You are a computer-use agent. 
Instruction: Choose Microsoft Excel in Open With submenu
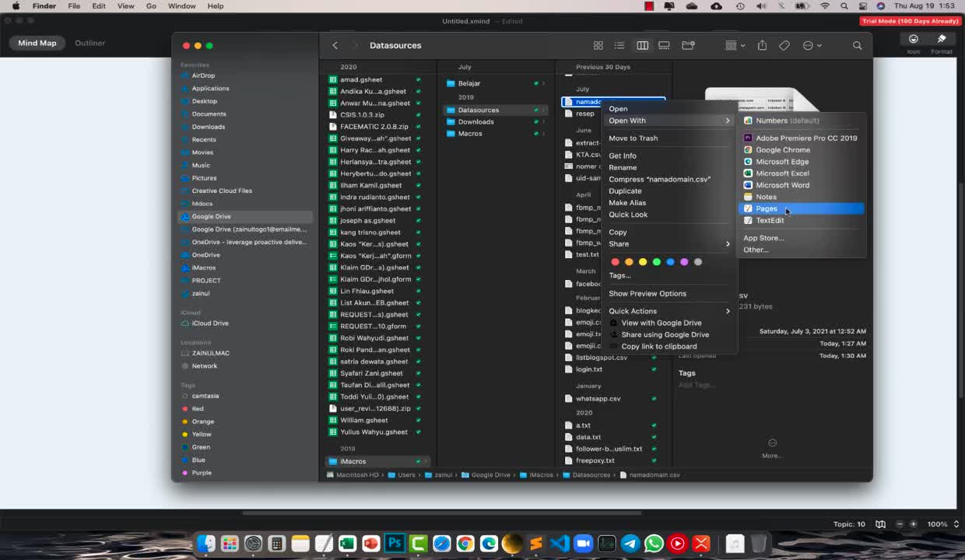click(801, 173)
